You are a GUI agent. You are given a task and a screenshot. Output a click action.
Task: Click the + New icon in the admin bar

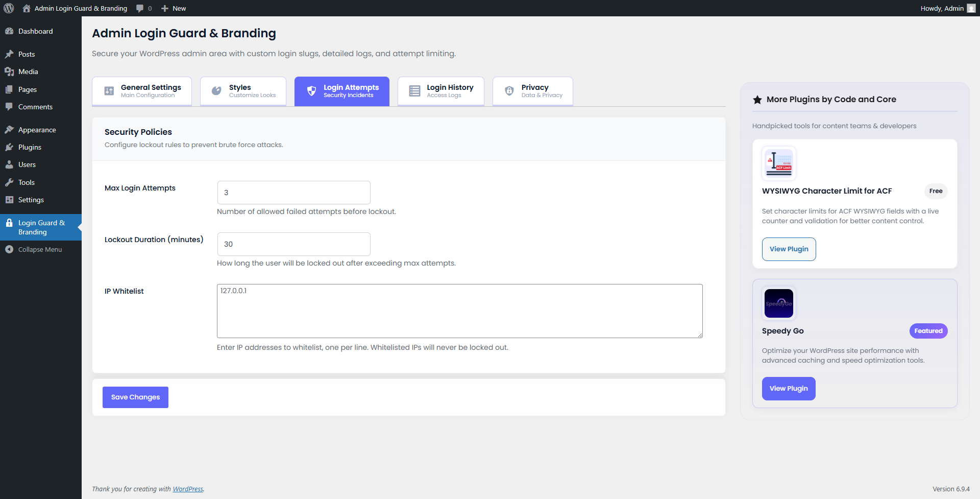pos(163,8)
